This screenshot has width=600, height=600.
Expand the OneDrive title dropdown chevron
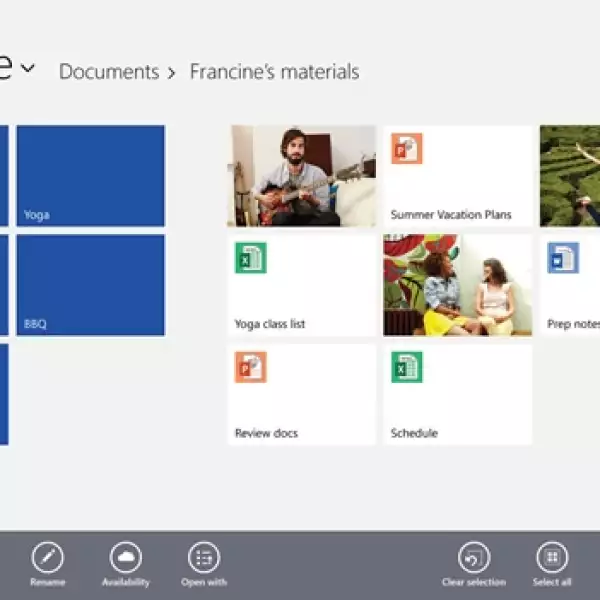(x=28, y=69)
